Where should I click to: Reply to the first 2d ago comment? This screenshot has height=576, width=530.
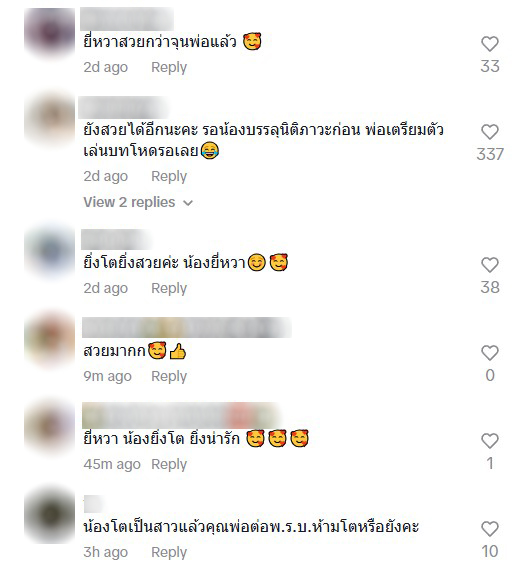click(x=169, y=67)
